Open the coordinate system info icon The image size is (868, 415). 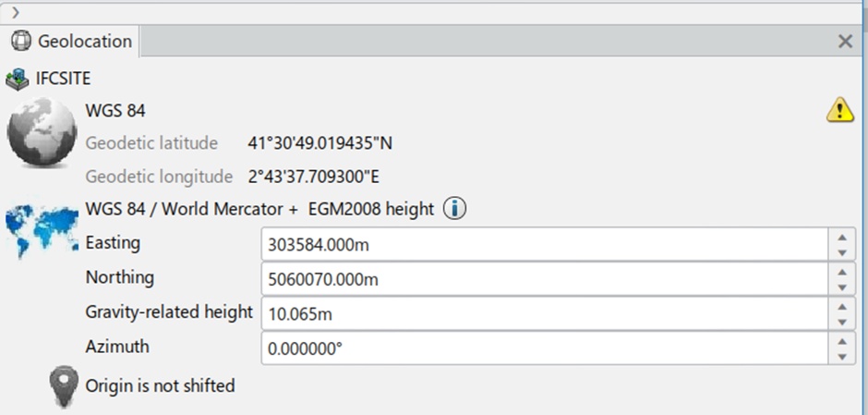(454, 209)
